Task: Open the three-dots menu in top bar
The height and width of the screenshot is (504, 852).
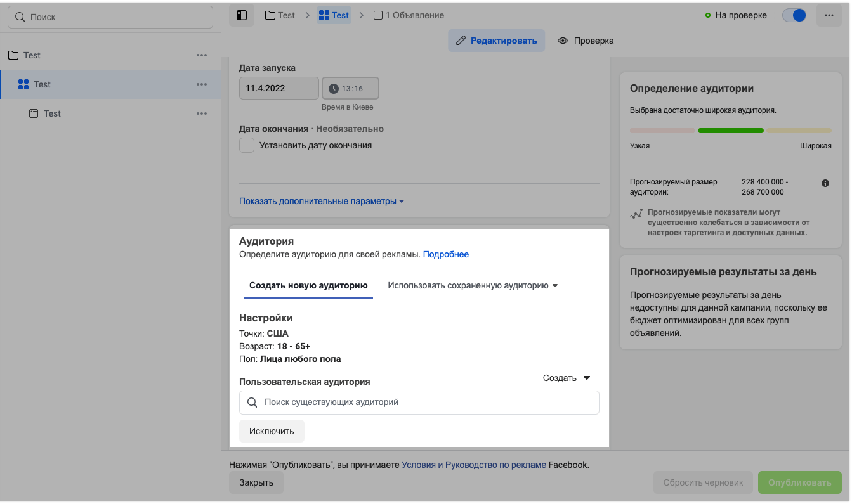Action: tap(829, 15)
